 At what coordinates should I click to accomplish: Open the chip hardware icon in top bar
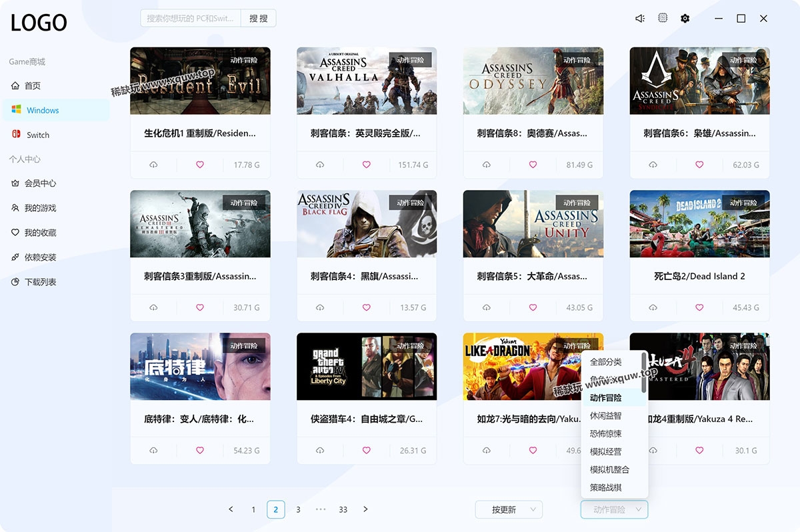[x=663, y=18]
